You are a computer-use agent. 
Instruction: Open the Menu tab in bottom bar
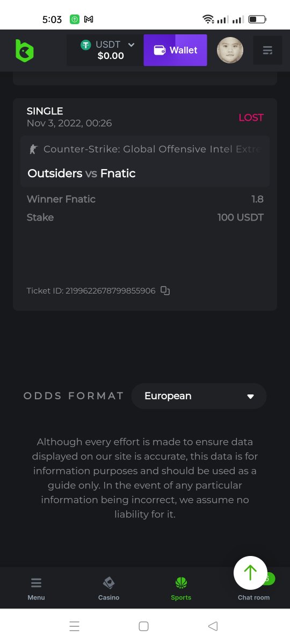tap(37, 588)
